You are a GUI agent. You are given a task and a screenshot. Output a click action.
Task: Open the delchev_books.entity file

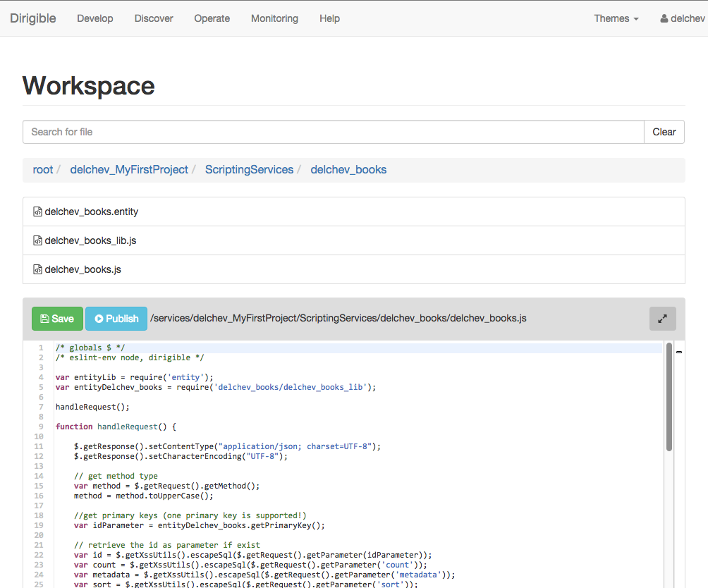pos(354,212)
